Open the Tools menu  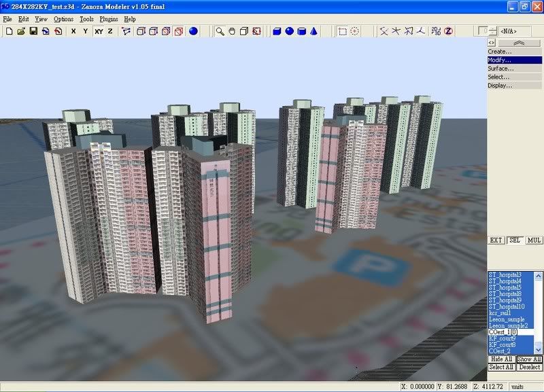(x=86, y=19)
